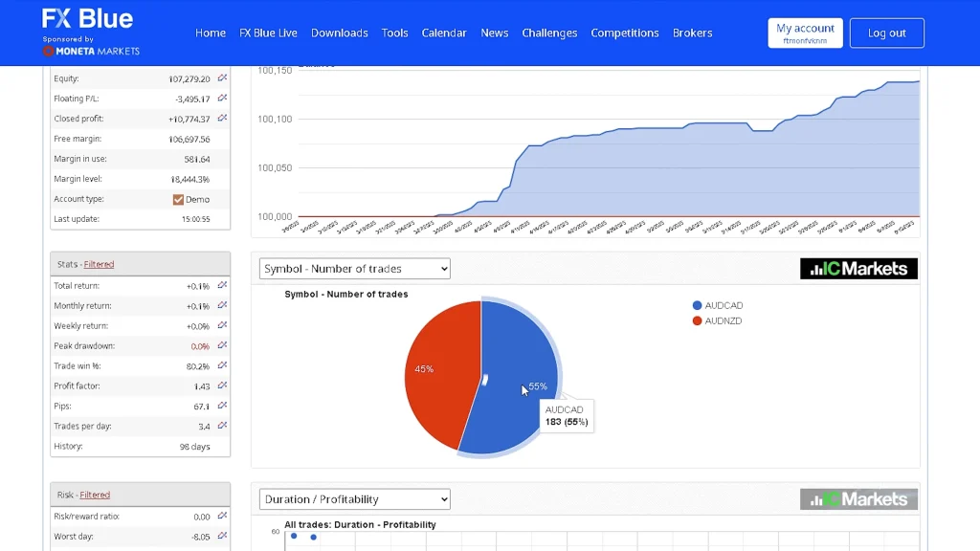This screenshot has height=551, width=980.
Task: Select Brokers in the navigation bar
Action: pos(692,33)
